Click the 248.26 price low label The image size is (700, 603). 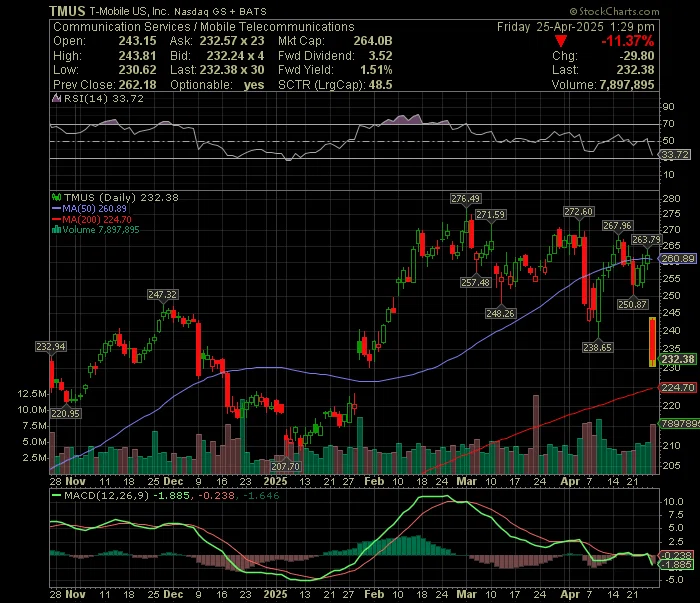500,313
